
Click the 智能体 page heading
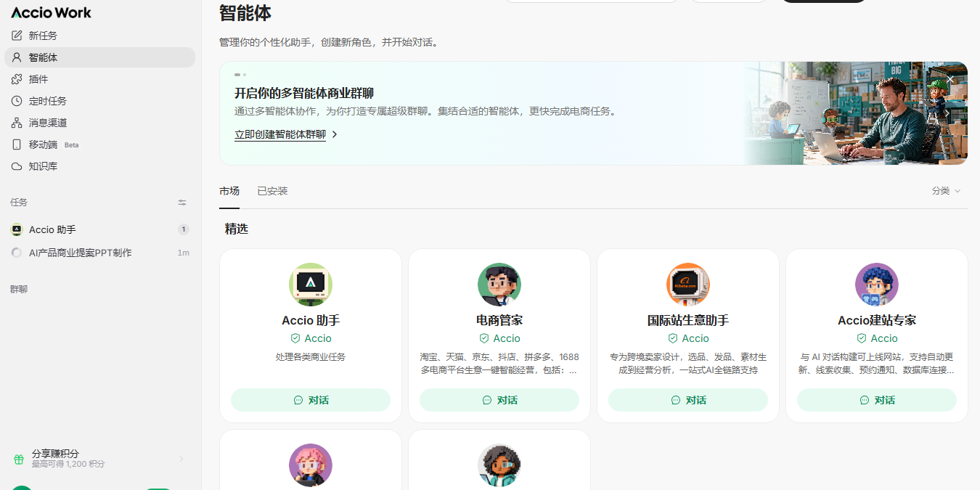pos(245,12)
